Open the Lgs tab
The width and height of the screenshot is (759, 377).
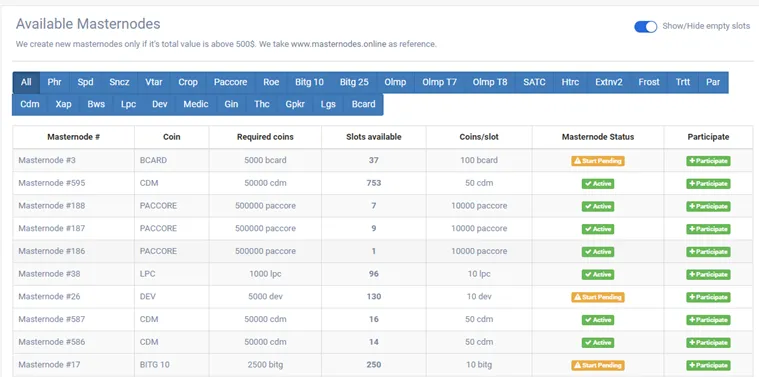[x=328, y=104]
